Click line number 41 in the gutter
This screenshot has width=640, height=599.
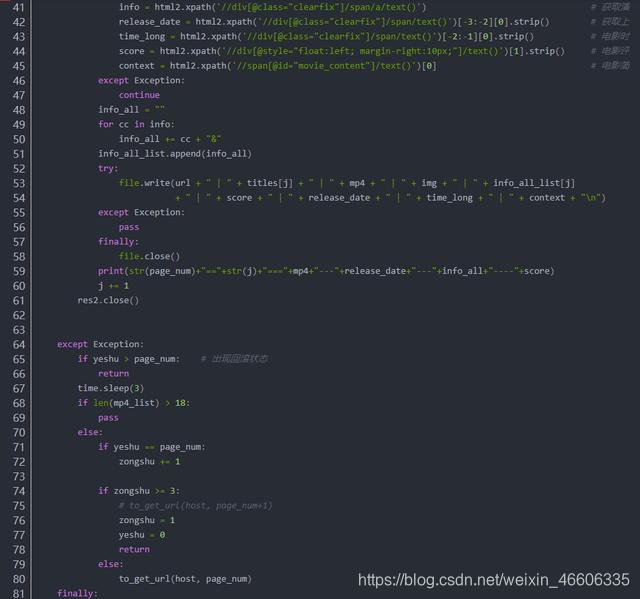[19, 7]
